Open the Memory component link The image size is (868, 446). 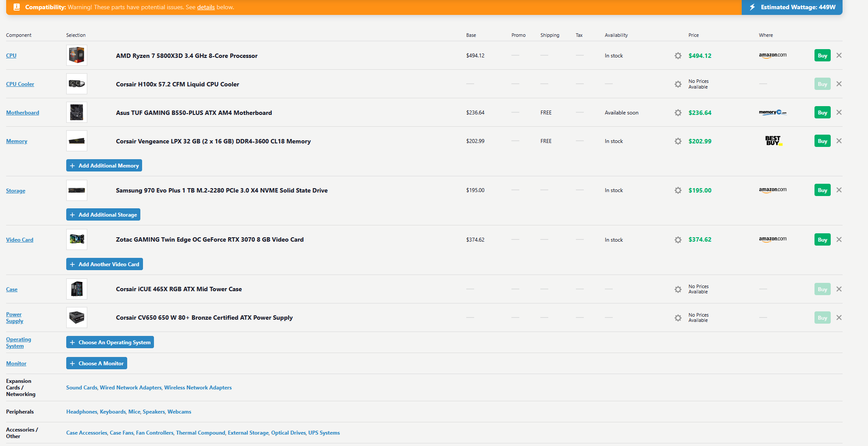17,141
